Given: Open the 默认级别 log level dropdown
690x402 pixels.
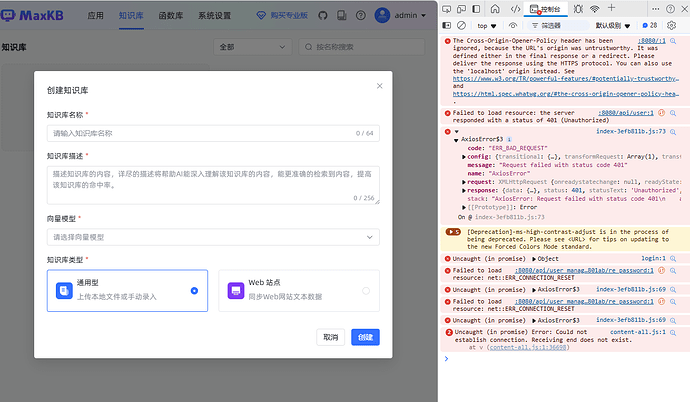Looking at the screenshot, I should (613, 26).
